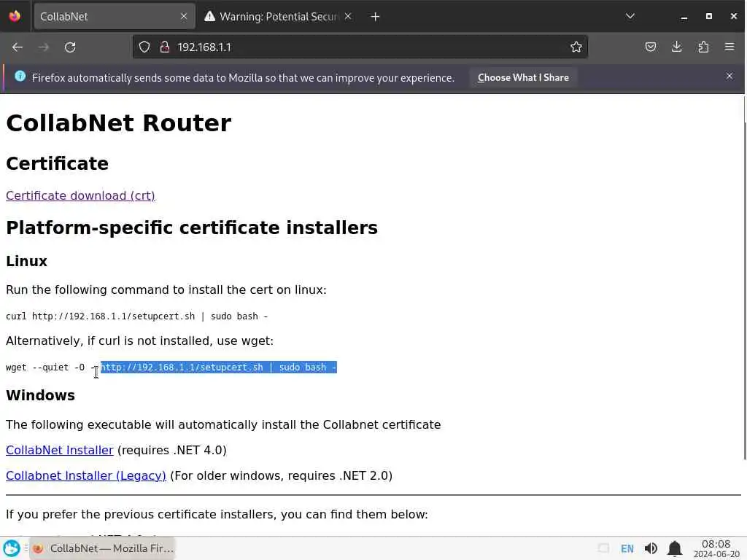
Task: Open the Firefox application menu
Action: [729, 47]
